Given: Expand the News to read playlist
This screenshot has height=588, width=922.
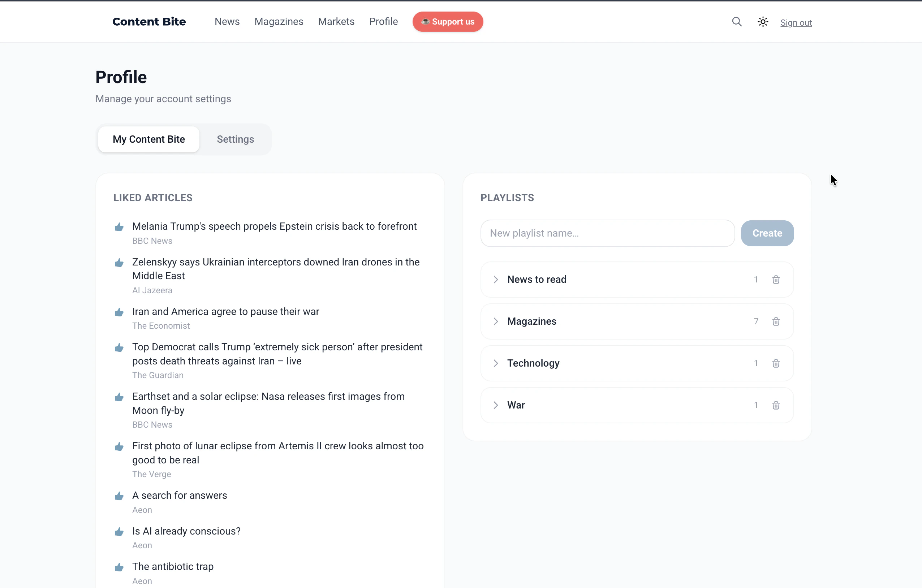Looking at the screenshot, I should click(496, 280).
